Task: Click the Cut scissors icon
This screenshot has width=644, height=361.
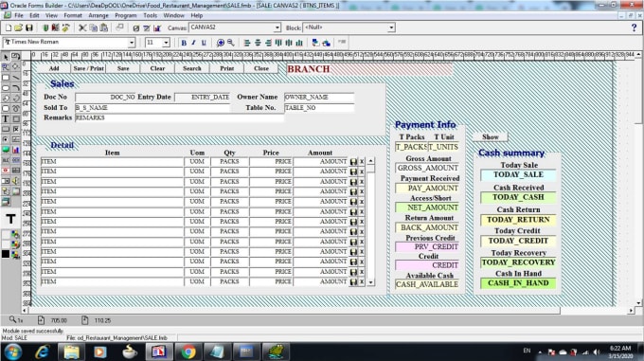Action: click(x=82, y=27)
